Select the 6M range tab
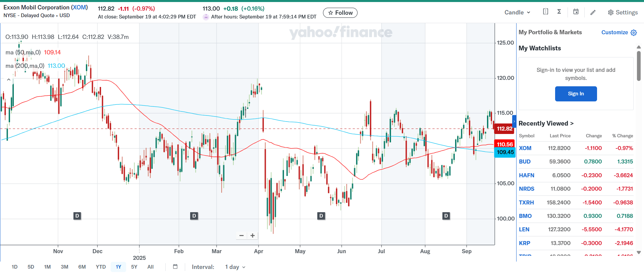Screen dimensions: 644x276 click(82, 267)
